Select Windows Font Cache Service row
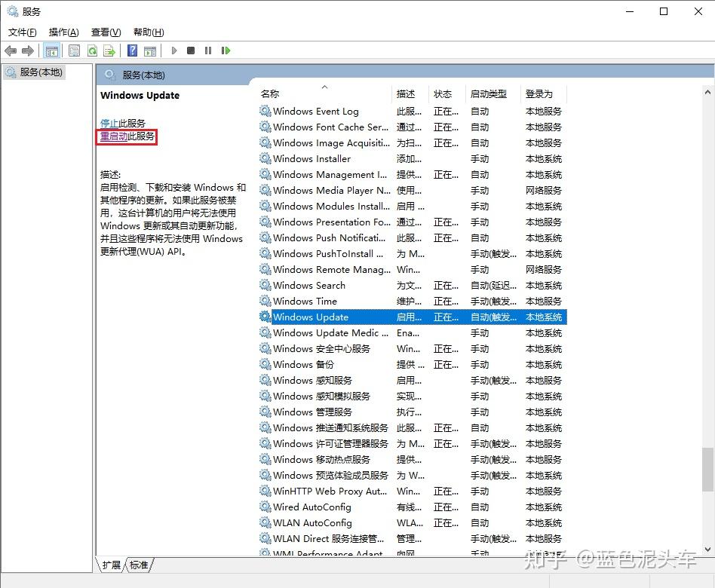The width and height of the screenshot is (715, 588). (x=413, y=127)
